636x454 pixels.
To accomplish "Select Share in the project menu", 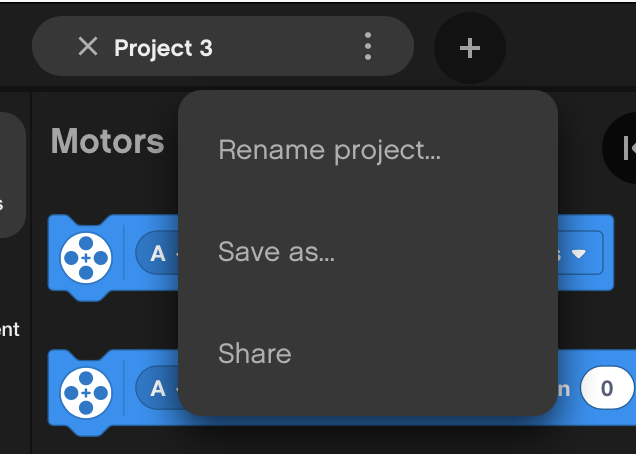I will point(254,354).
